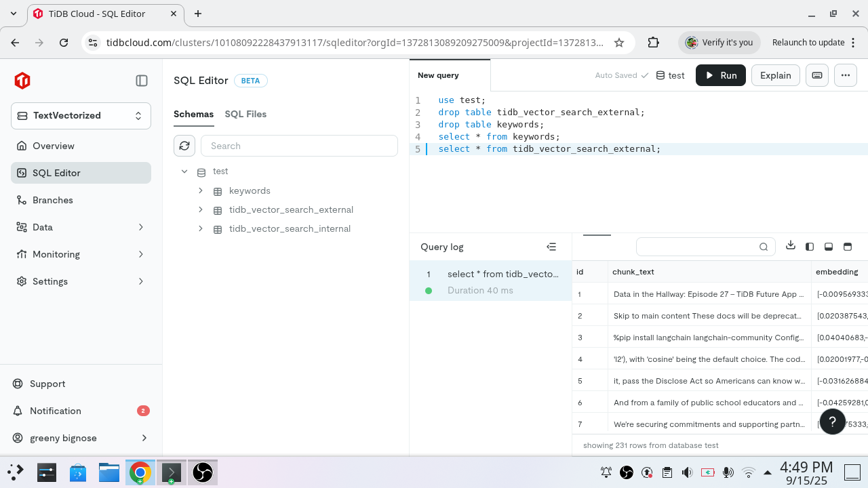Focus the schema Search field
The height and width of the screenshot is (488, 868).
[x=299, y=146]
